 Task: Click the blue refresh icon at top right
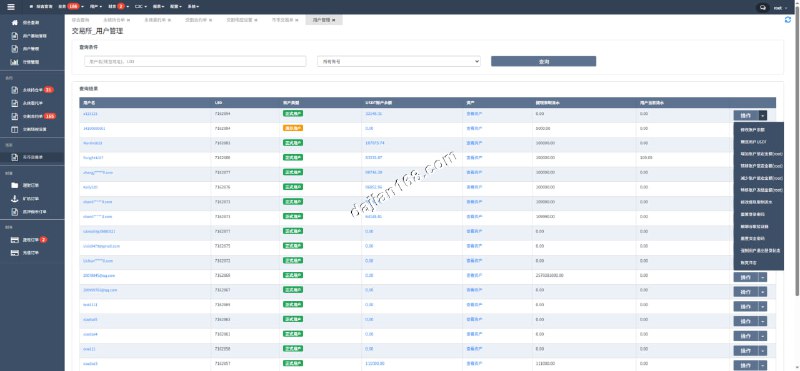(788, 20)
